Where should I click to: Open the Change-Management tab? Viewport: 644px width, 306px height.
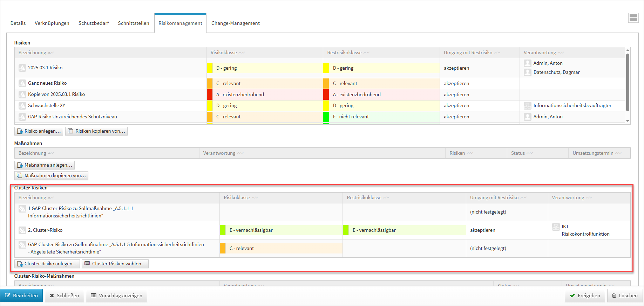coord(235,23)
